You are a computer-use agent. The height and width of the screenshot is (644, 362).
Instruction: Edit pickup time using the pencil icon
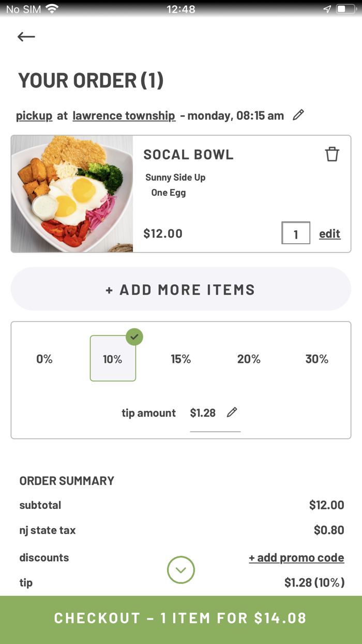click(x=298, y=115)
